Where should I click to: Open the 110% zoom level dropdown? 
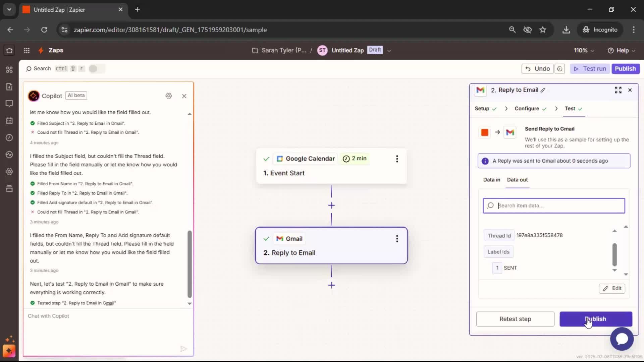click(x=584, y=50)
